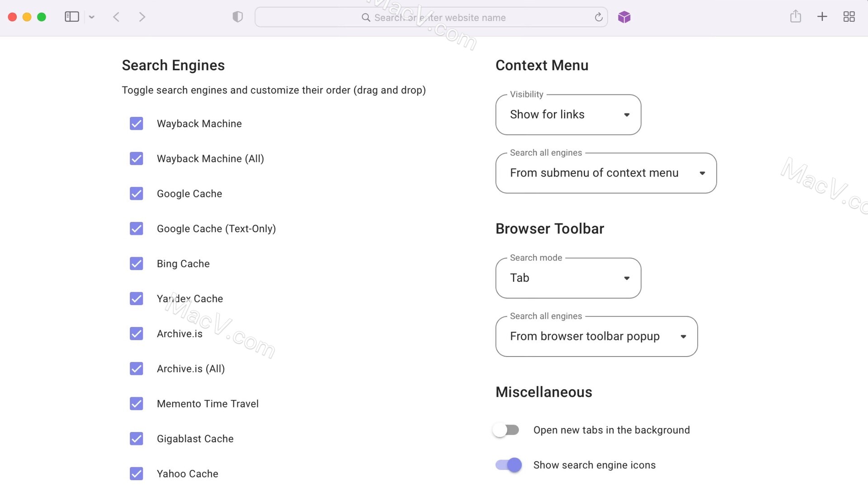This screenshot has height=488, width=868.
Task: Click the Miscellaneous heading
Action: click(544, 392)
